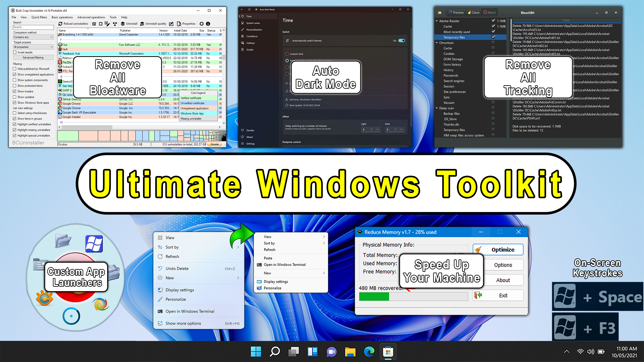
Task: Collapse the Adobe Reader tree in BleachBit
Action: [x=437, y=21]
